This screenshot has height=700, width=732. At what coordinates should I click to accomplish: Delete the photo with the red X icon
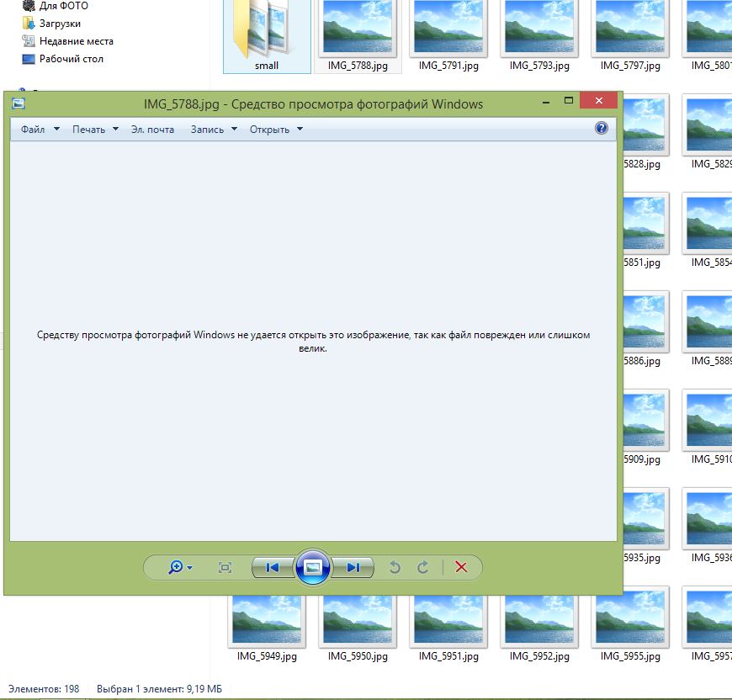[461, 567]
